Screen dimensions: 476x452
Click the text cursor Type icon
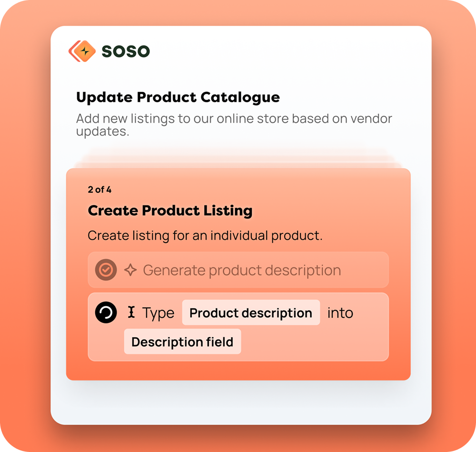point(131,313)
